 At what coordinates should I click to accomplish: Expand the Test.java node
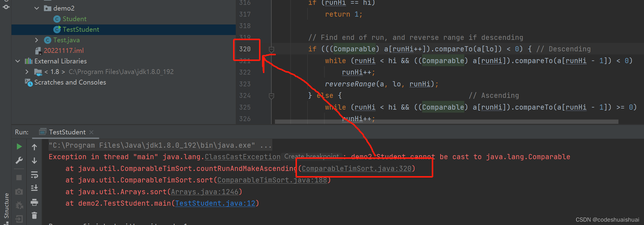(37, 40)
